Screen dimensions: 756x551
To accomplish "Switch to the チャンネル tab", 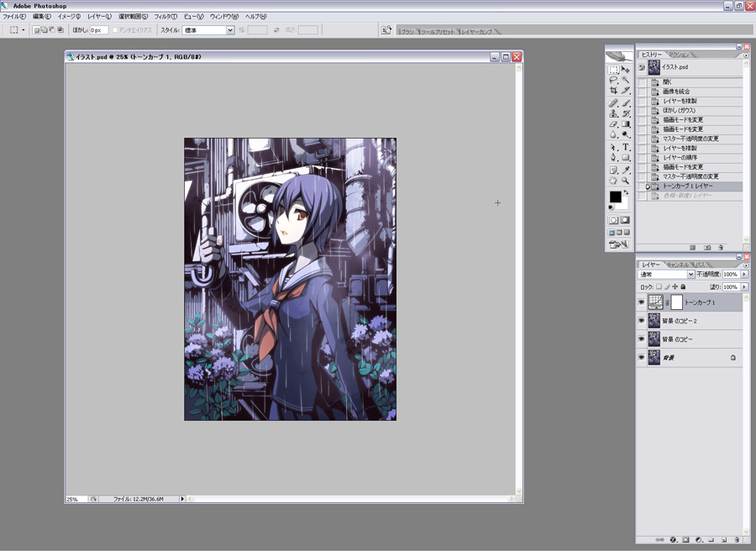I will 678,265.
